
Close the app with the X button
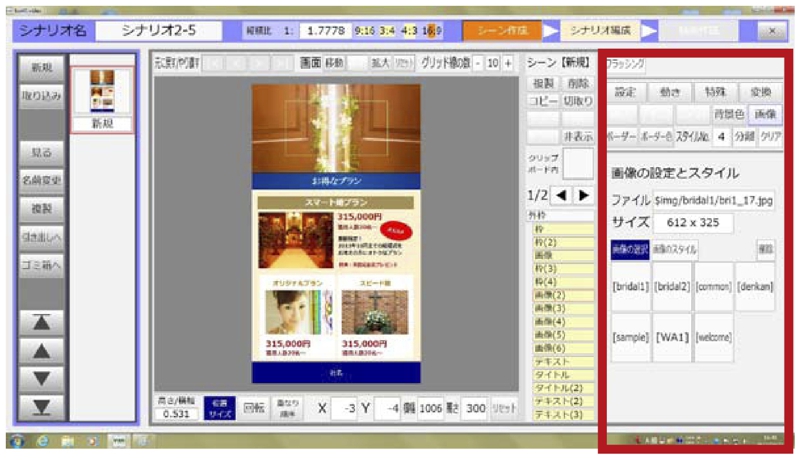pos(772,31)
